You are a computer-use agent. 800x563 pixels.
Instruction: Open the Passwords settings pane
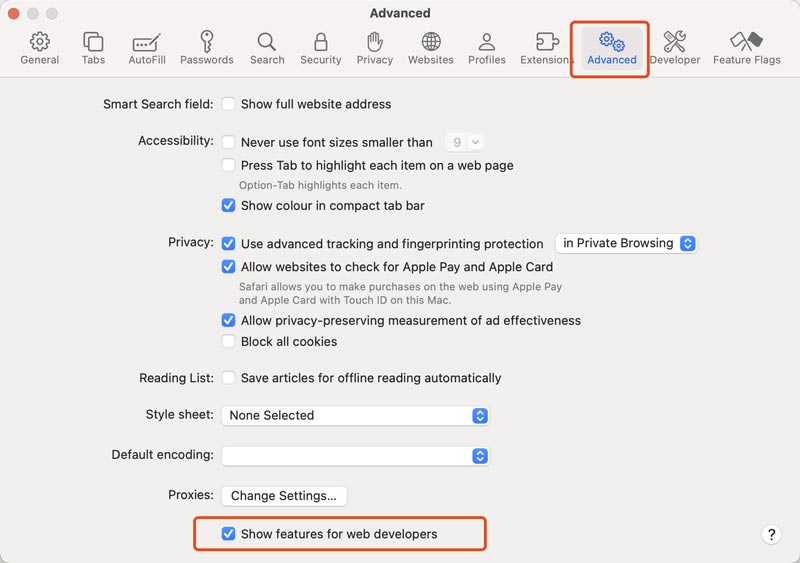[207, 49]
